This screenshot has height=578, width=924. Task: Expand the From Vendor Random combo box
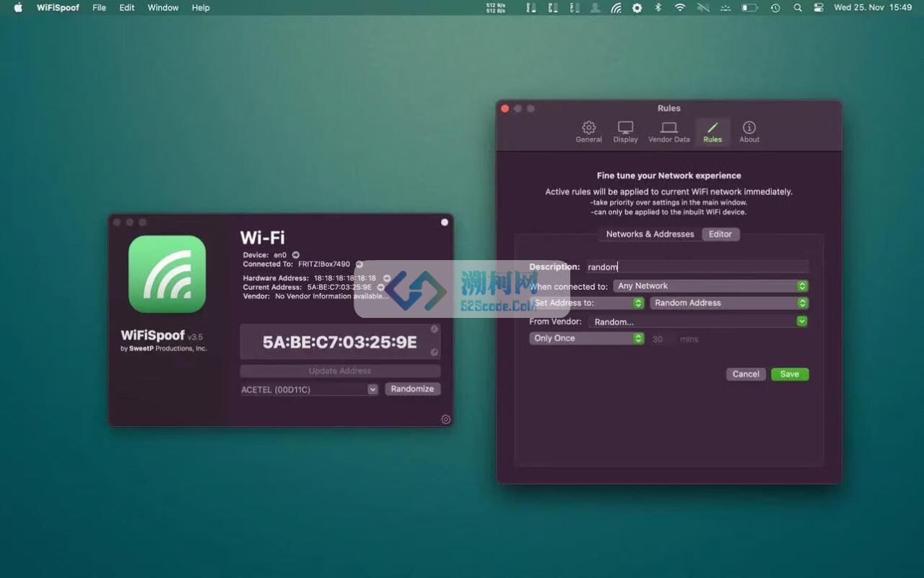802,322
